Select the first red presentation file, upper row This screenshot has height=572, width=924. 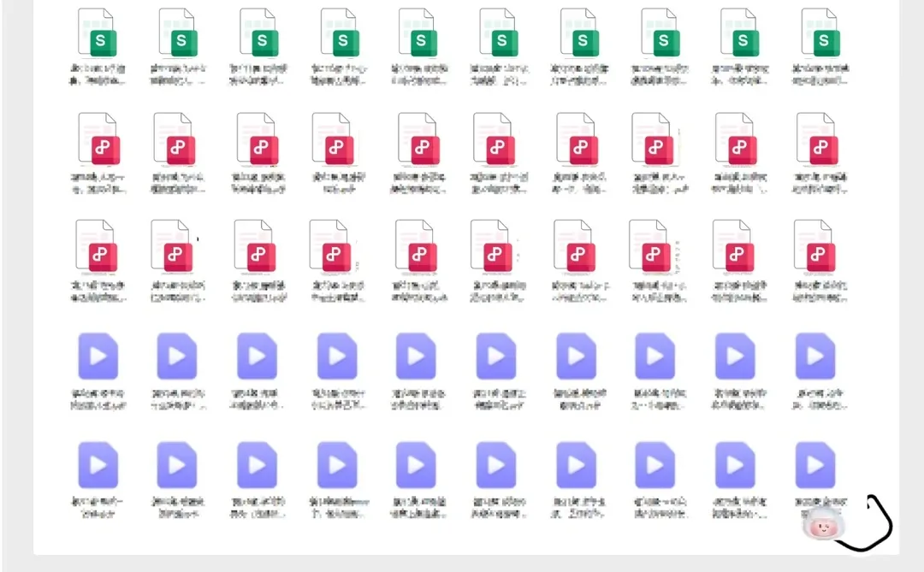point(99,139)
